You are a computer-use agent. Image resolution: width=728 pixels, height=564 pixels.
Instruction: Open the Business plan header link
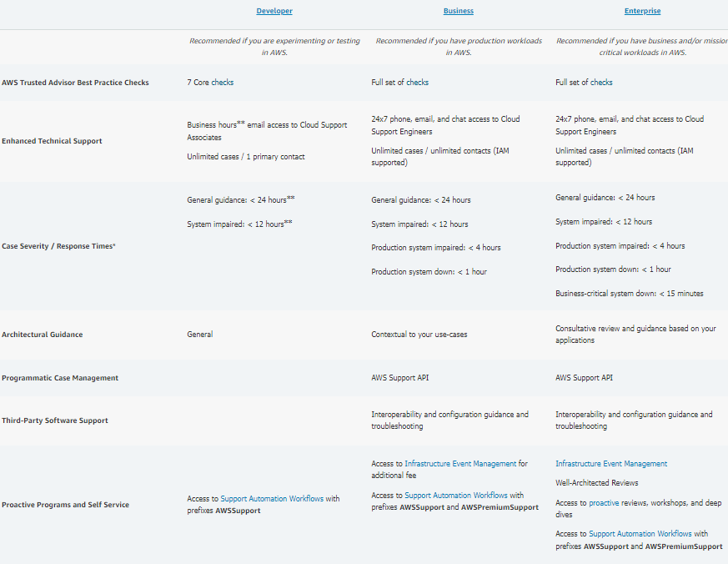click(459, 11)
